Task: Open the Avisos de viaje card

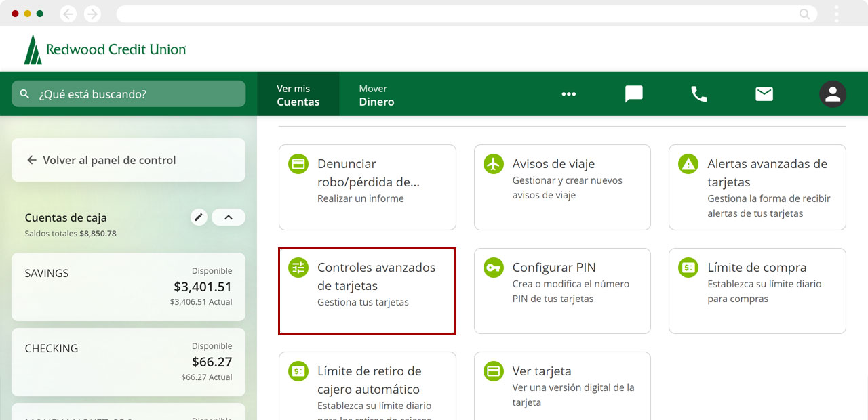Action: point(562,187)
